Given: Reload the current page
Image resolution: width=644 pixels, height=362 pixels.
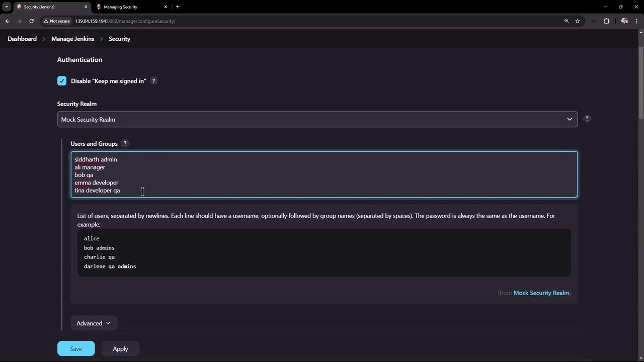Looking at the screenshot, I should click(31, 21).
